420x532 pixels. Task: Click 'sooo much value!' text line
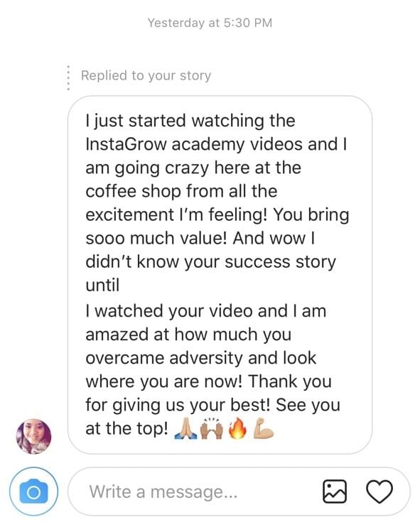(x=156, y=238)
